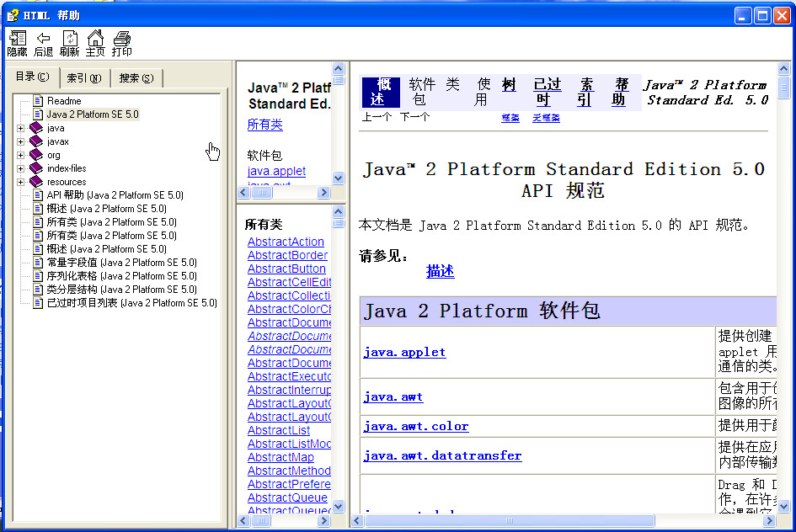Click down arrow of class list scrollbar

point(339,507)
